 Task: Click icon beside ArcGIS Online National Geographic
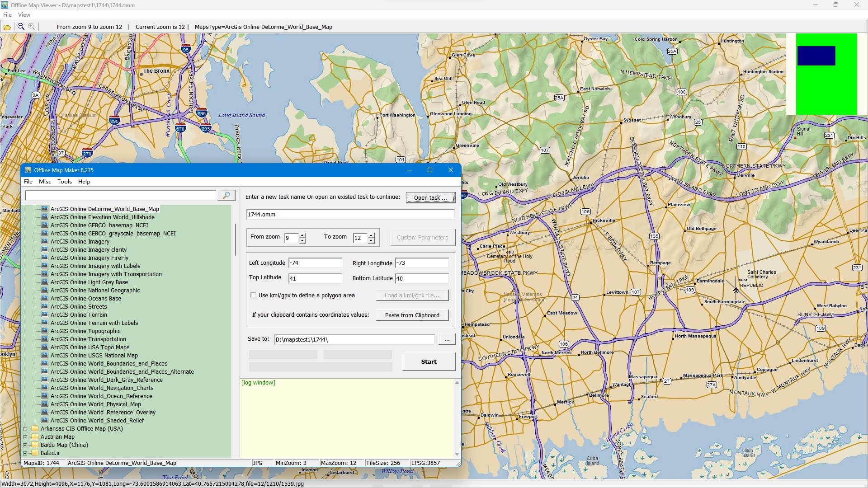coord(45,290)
